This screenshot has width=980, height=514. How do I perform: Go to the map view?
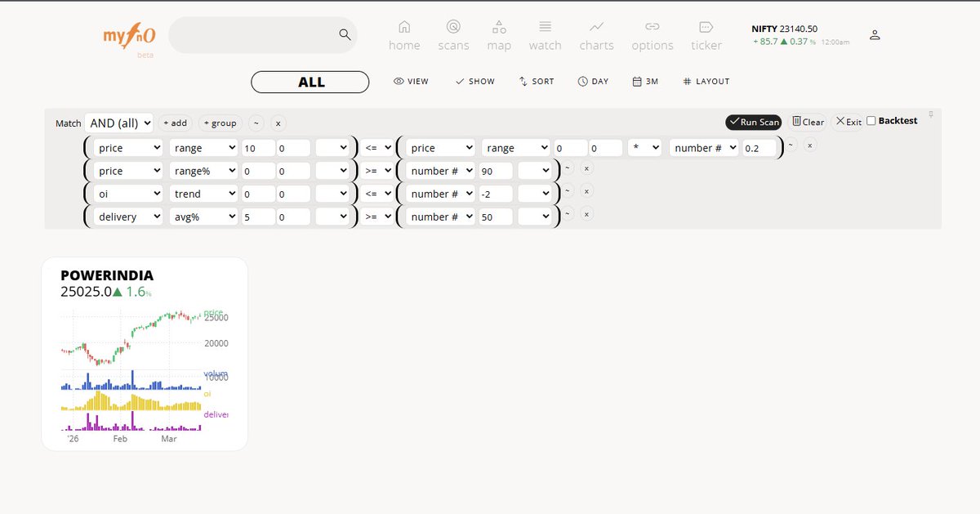pyautogui.click(x=499, y=36)
